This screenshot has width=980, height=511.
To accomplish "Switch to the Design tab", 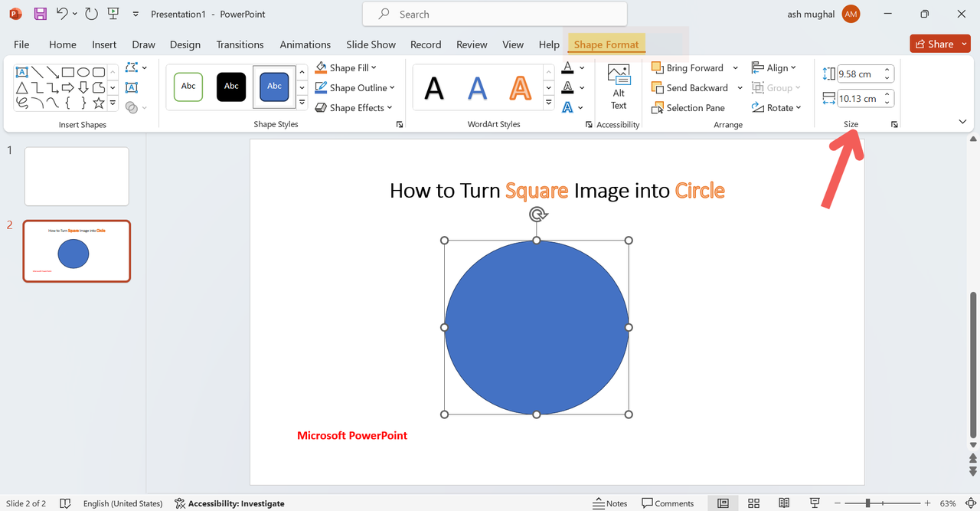I will tap(185, 44).
